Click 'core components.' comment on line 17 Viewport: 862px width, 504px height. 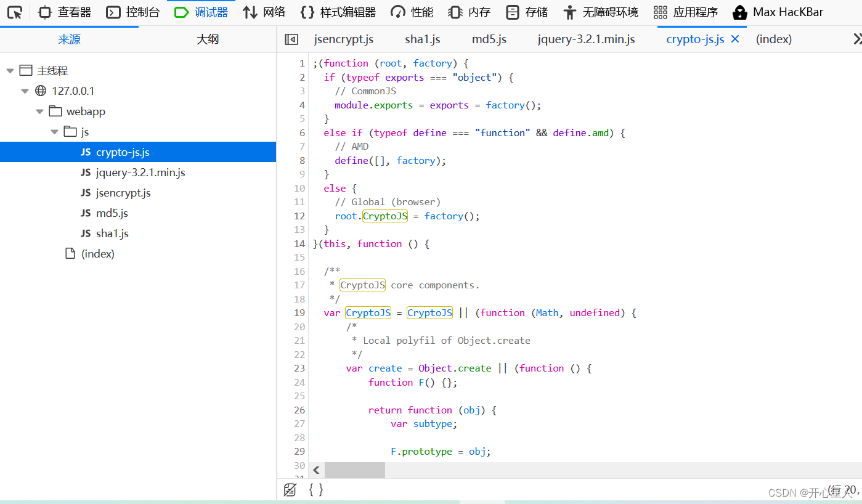pos(435,285)
